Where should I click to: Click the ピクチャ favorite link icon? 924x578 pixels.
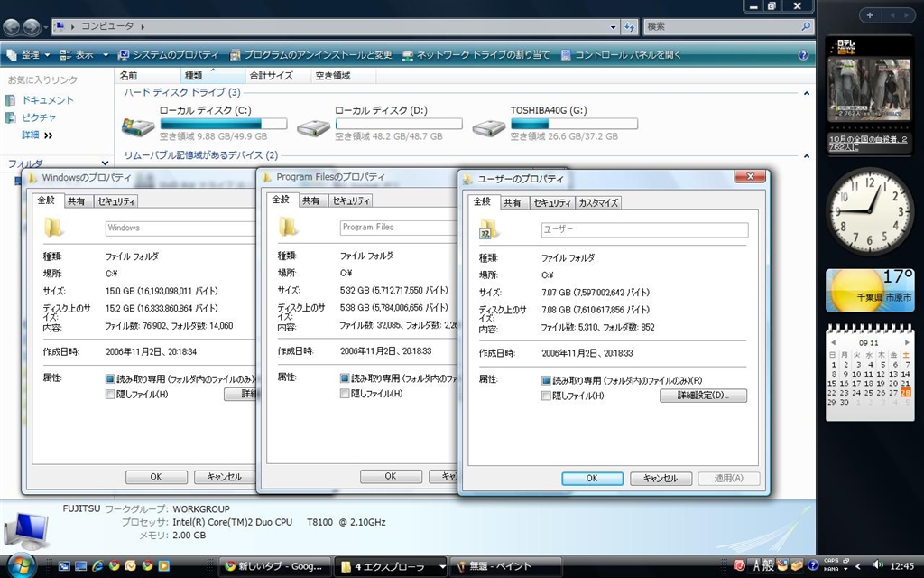click(x=11, y=118)
